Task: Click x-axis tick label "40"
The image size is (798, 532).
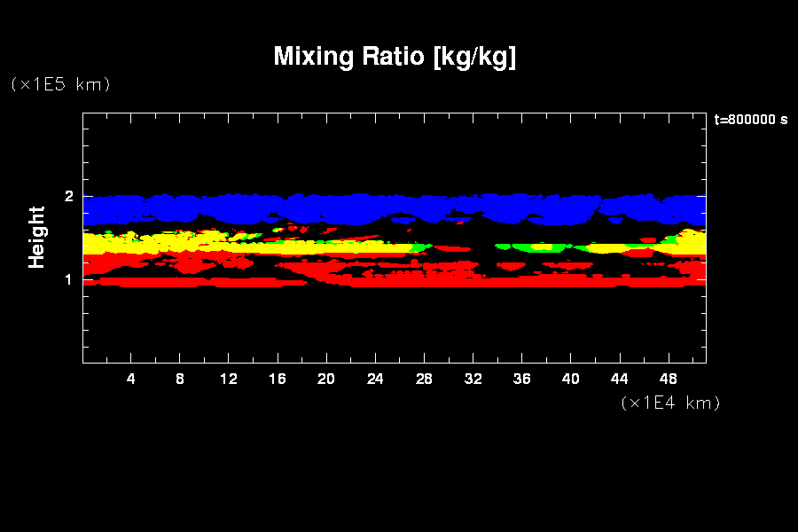Action: coord(570,379)
